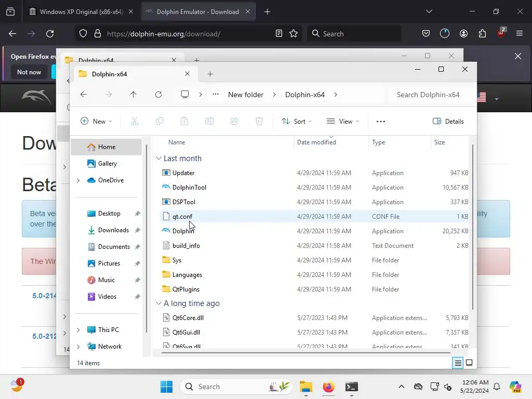
Task: Click the Share icon in Explorer toolbar
Action: tap(234, 121)
